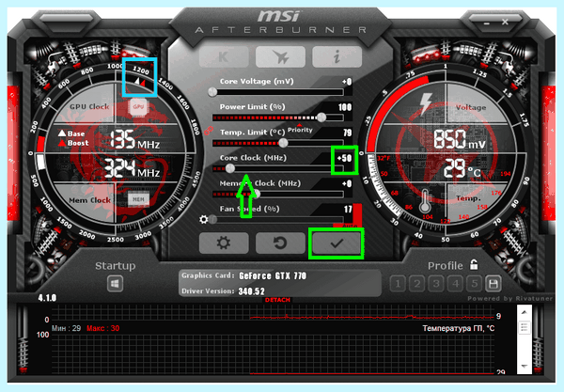
Task: Select profile slot 4
Action: click(455, 284)
